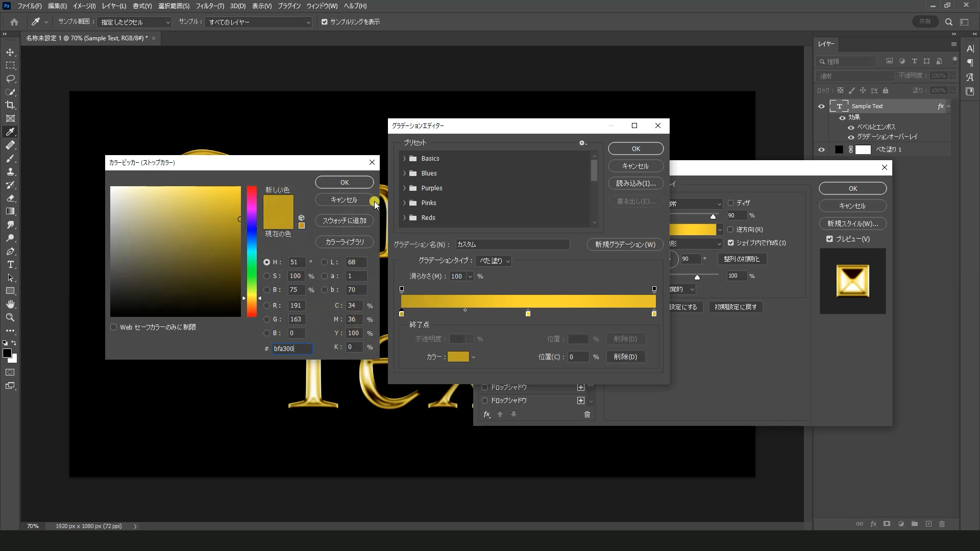The width and height of the screenshot is (980, 551).
Task: Select the Move tool
Action: pos(10,53)
